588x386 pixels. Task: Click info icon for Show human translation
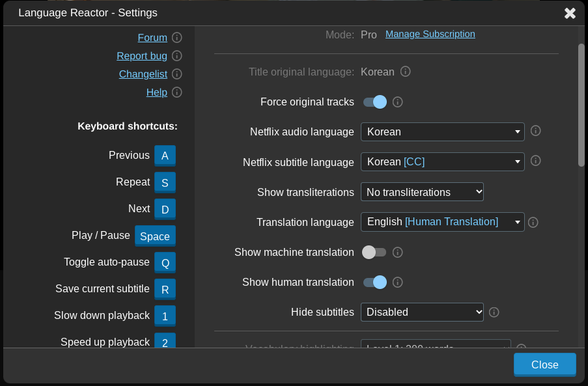(397, 283)
